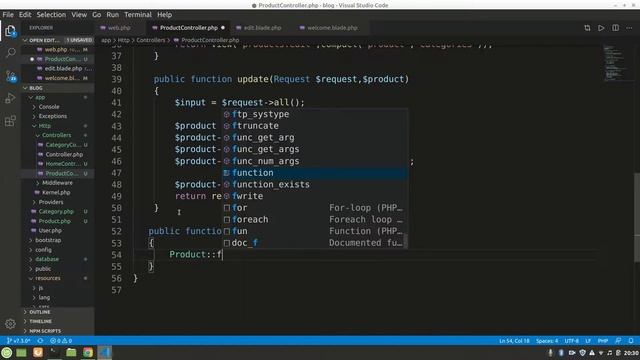Open the Selection menu

click(51, 15)
